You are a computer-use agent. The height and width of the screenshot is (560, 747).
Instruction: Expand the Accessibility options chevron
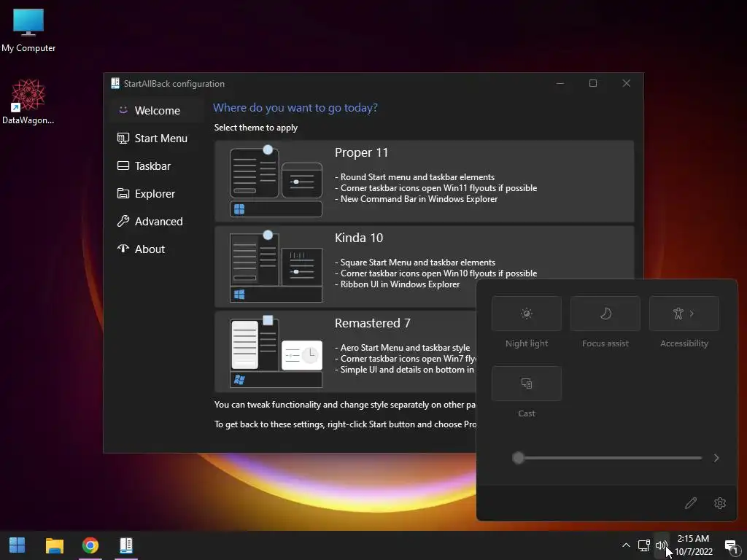pyautogui.click(x=692, y=314)
